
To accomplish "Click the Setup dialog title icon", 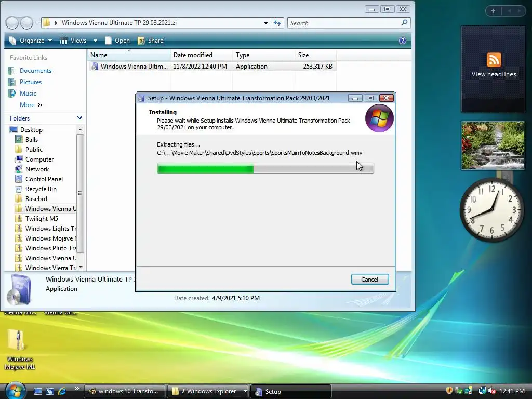I will coord(141,98).
